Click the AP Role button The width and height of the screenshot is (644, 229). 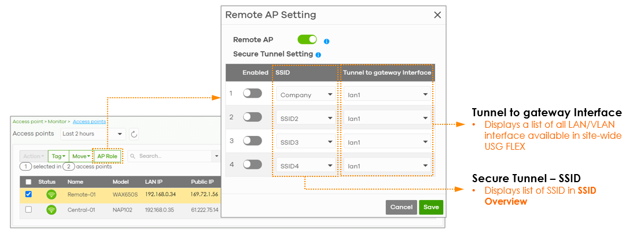click(x=107, y=156)
